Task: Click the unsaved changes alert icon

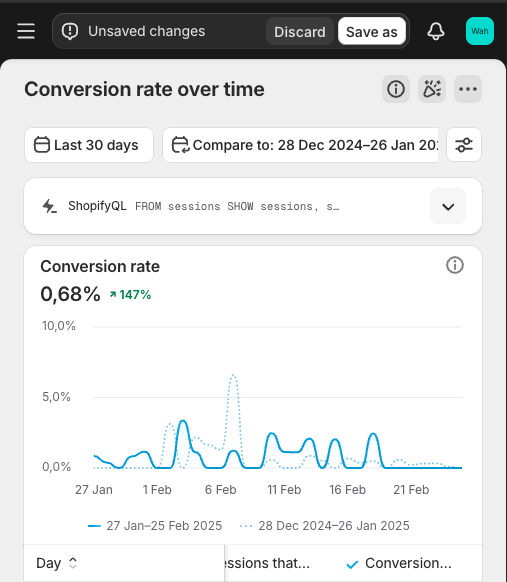Action: pos(70,32)
